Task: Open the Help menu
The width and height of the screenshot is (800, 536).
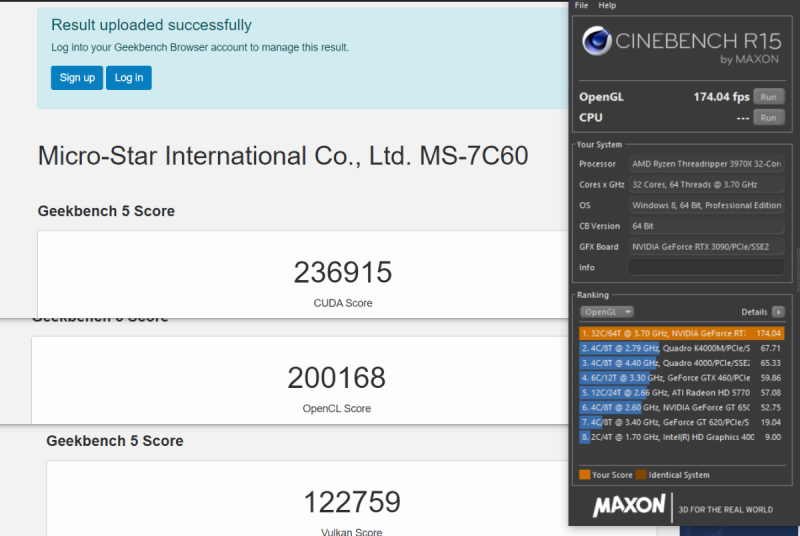Action: tap(607, 6)
